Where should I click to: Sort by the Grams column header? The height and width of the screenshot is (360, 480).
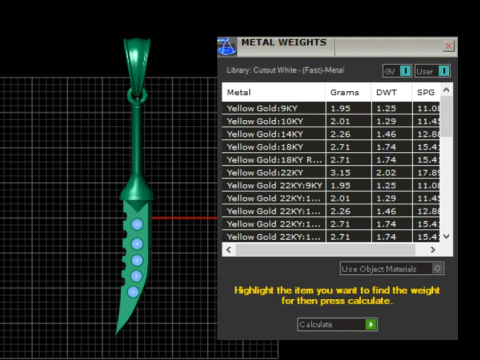pos(348,92)
